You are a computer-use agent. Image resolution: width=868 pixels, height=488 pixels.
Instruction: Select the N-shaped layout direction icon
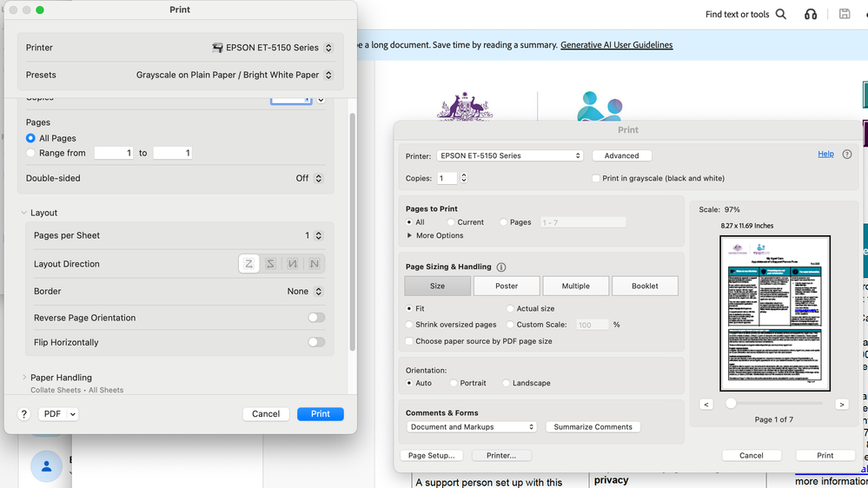[314, 264]
